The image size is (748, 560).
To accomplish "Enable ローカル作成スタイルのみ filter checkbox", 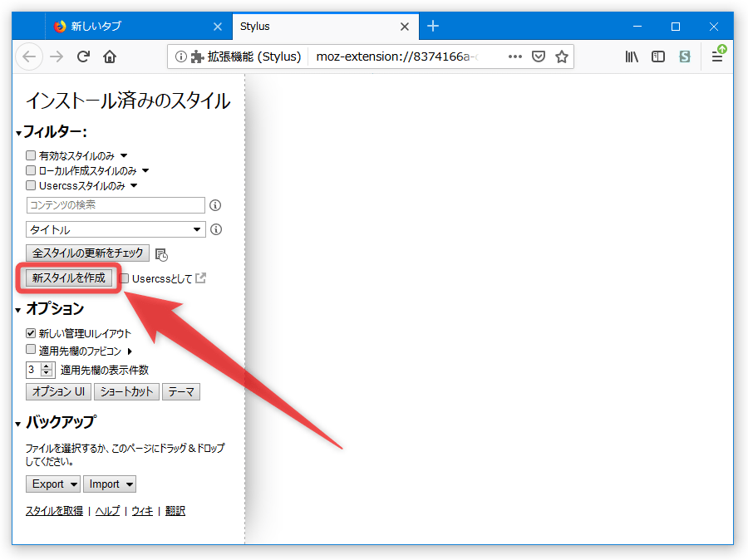I will coord(31,170).
